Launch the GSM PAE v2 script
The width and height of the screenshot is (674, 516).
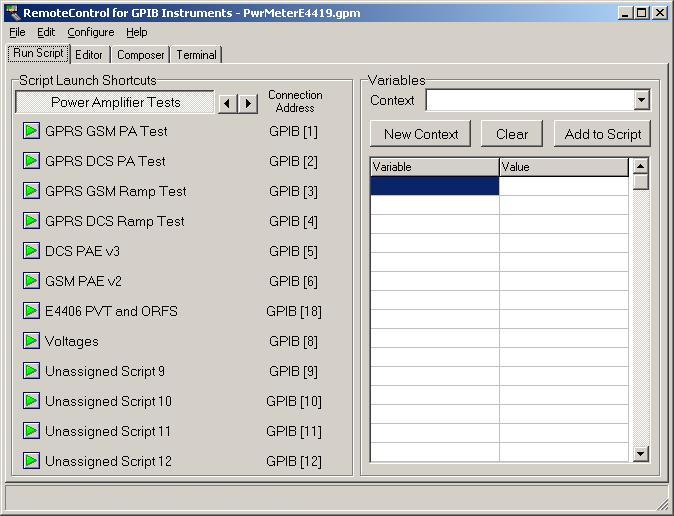point(31,281)
